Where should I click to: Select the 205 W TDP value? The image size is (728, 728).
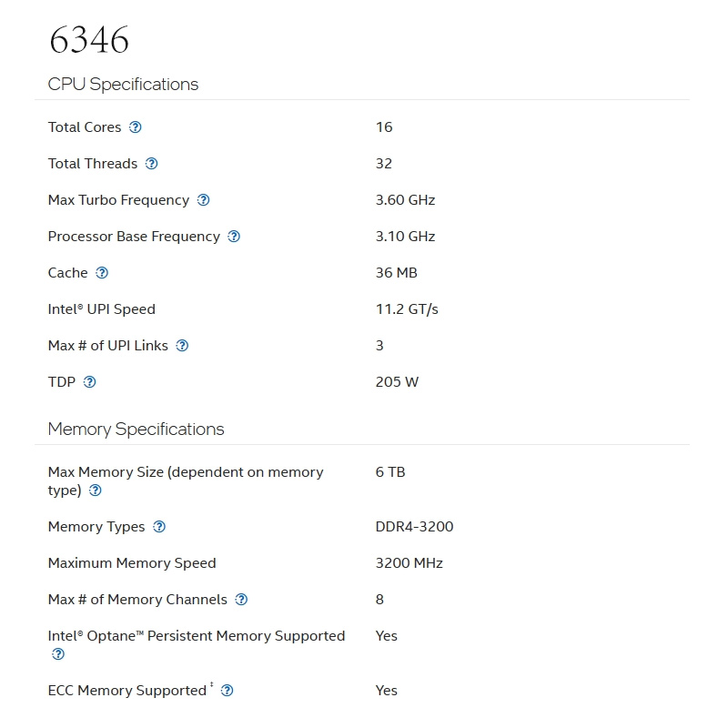(397, 382)
